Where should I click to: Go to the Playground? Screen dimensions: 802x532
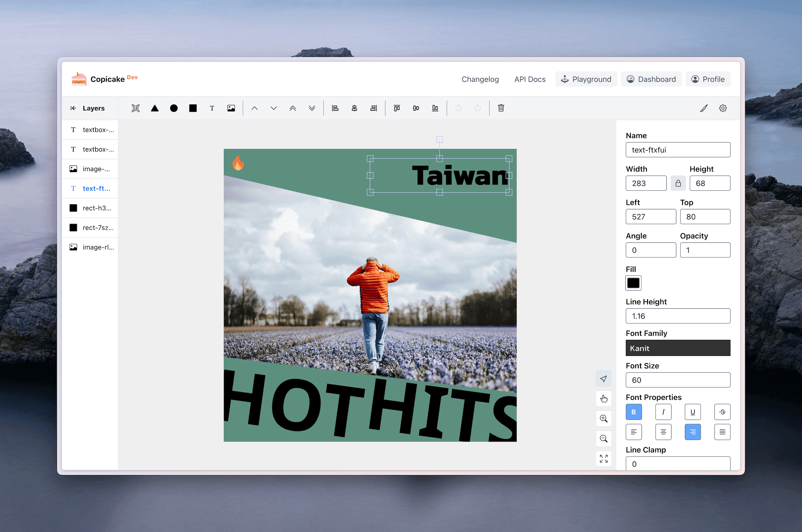(586, 79)
